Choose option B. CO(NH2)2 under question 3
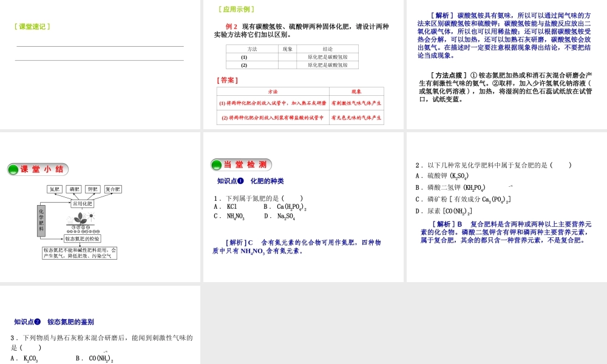The height and width of the screenshot is (364, 607). coord(95,359)
